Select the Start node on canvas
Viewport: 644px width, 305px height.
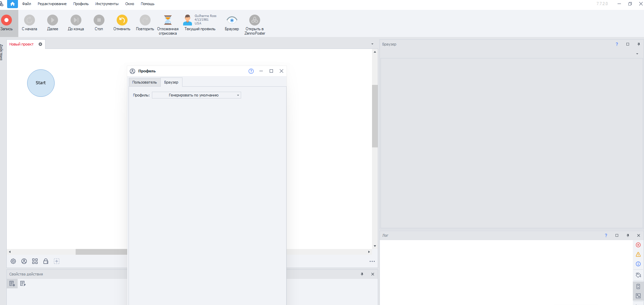[x=41, y=83]
